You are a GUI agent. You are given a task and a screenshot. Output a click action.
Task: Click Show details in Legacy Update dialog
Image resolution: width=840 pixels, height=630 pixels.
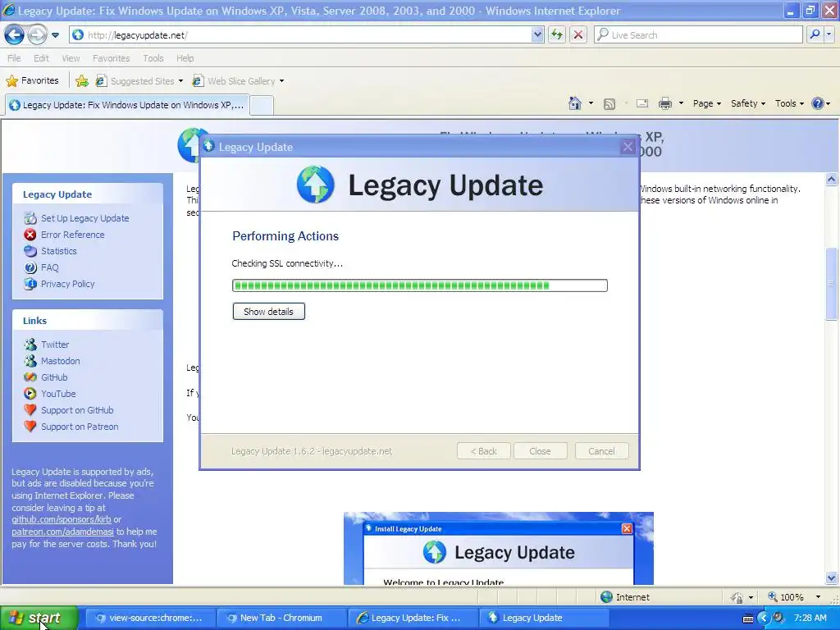tap(268, 311)
